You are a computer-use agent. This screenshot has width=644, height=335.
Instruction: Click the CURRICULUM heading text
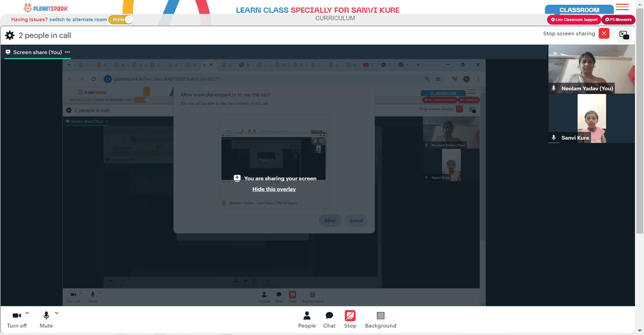[335, 18]
